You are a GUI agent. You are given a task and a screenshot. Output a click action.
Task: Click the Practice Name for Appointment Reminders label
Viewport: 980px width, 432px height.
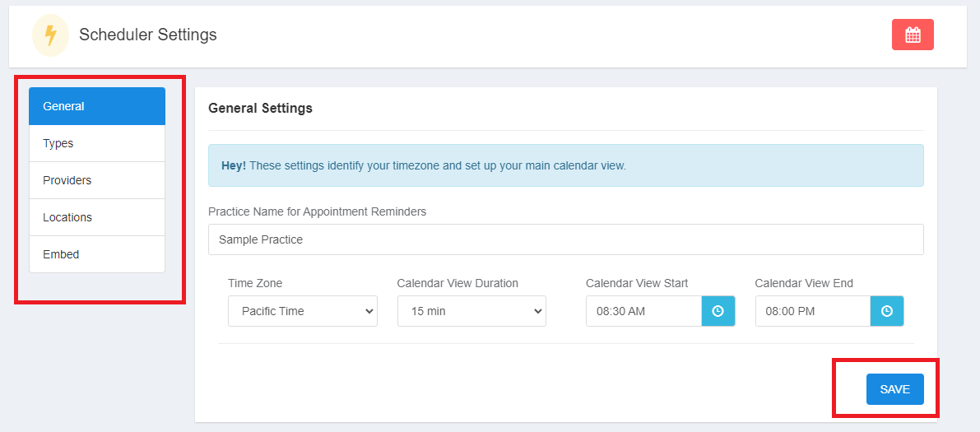tap(317, 211)
